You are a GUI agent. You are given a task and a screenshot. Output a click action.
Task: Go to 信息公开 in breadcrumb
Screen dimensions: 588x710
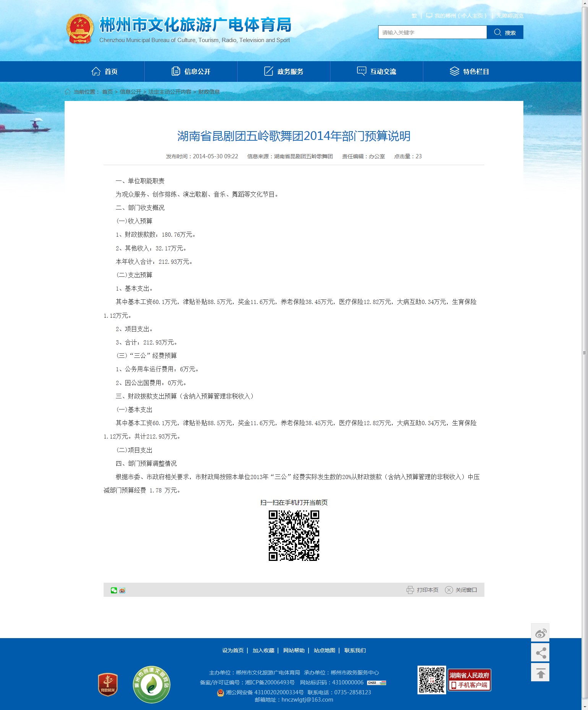131,92
